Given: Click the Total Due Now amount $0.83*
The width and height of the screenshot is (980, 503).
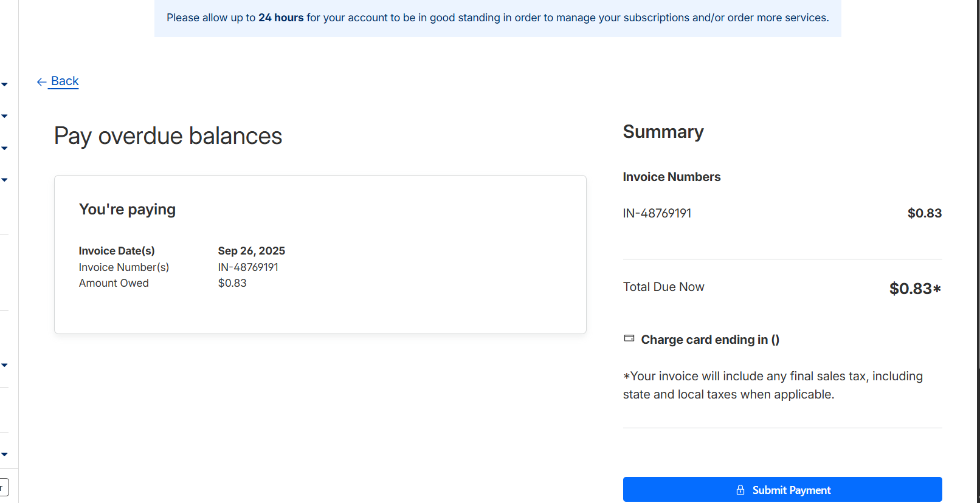Looking at the screenshot, I should point(914,289).
